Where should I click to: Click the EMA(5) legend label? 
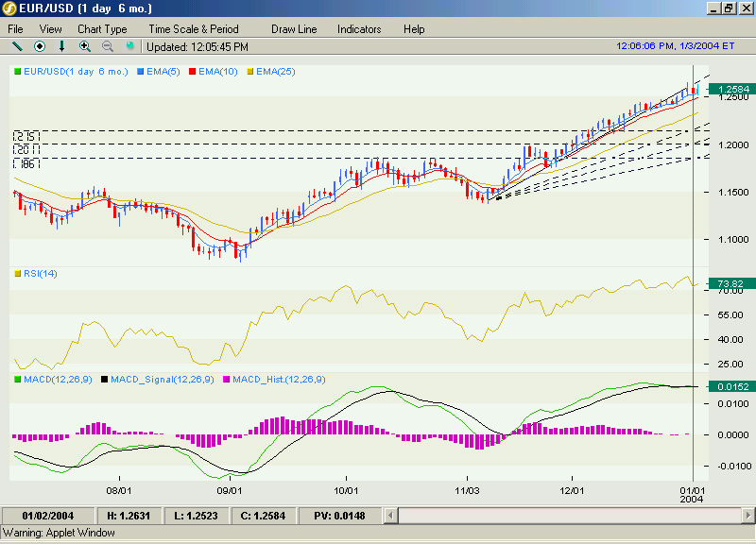pyautogui.click(x=163, y=72)
